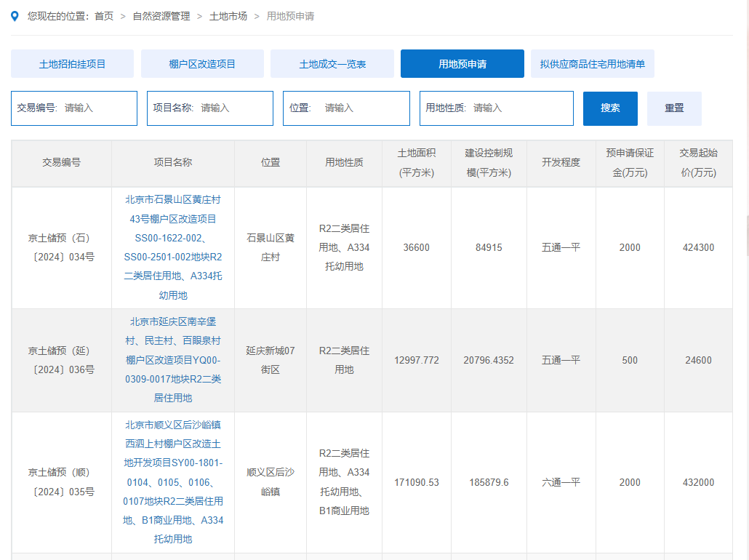Click the 土地面积 column header

tap(417, 163)
